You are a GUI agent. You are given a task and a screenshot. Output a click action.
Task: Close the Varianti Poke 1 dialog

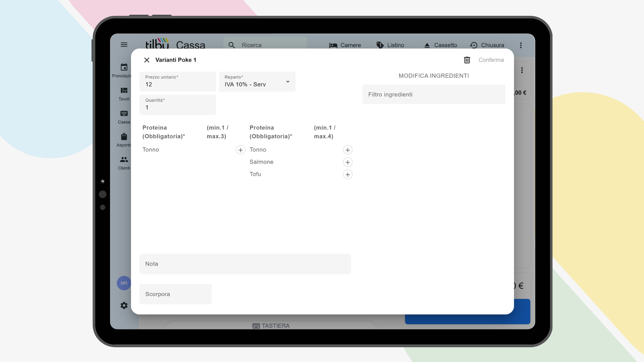147,60
